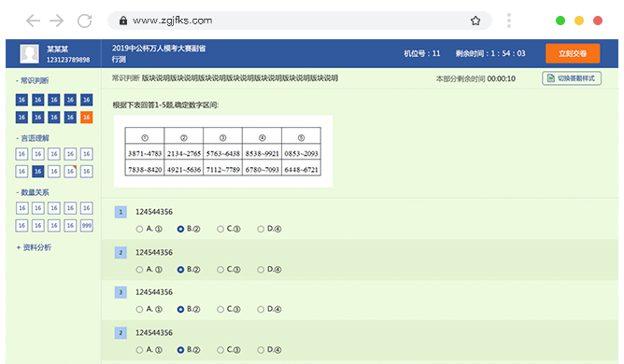The height and width of the screenshot is (364, 624).
Task: Jump to the orange highlighted question 16
Action: [x=86, y=118]
